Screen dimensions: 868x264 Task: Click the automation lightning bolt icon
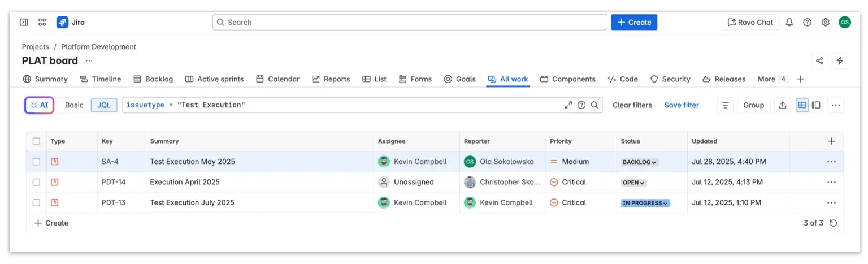coord(840,60)
